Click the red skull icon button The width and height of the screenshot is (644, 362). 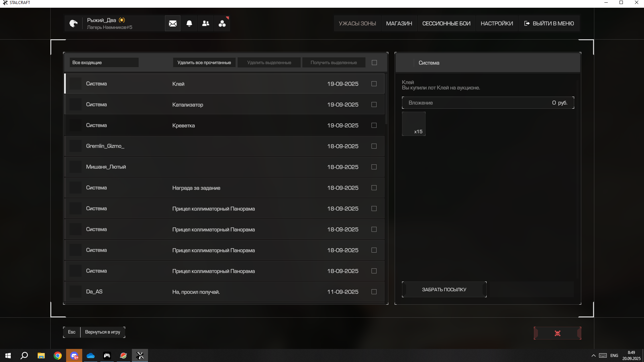557,333
